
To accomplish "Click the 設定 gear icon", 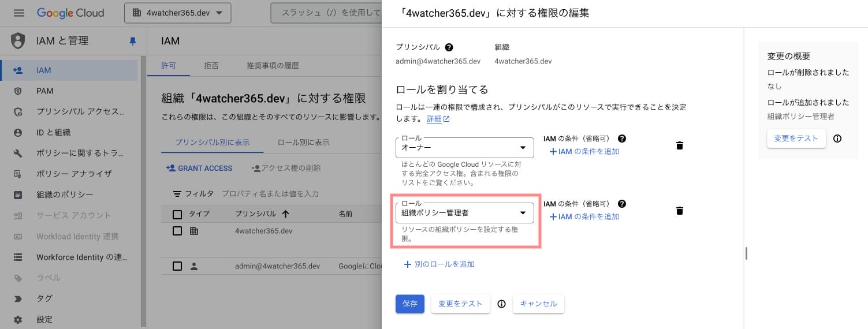I will (18, 319).
